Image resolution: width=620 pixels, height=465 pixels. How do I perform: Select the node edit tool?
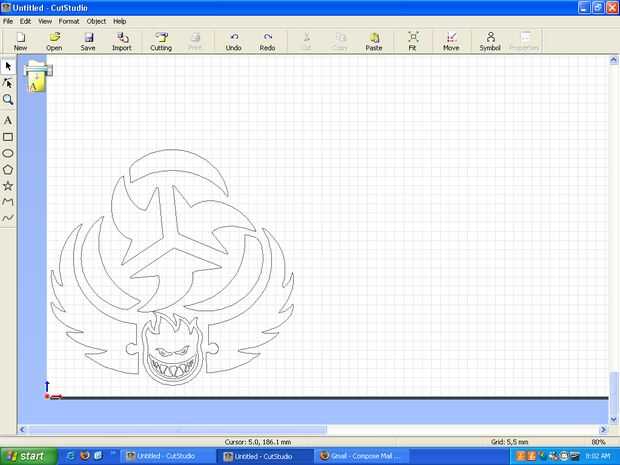point(8,83)
